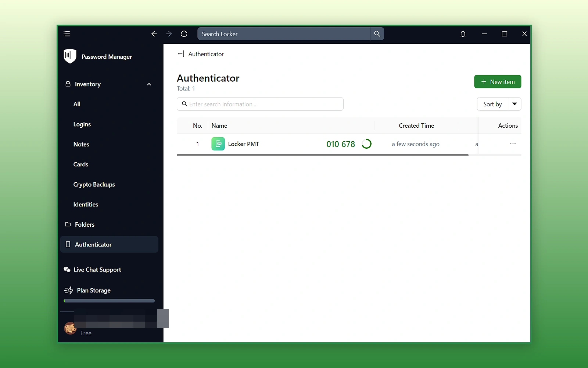588x368 pixels.
Task: Open the Logins section
Action: (82, 124)
